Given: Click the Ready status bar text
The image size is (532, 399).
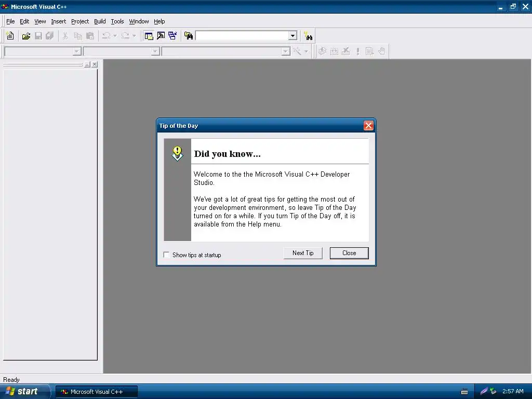Looking at the screenshot, I should tap(11, 380).
